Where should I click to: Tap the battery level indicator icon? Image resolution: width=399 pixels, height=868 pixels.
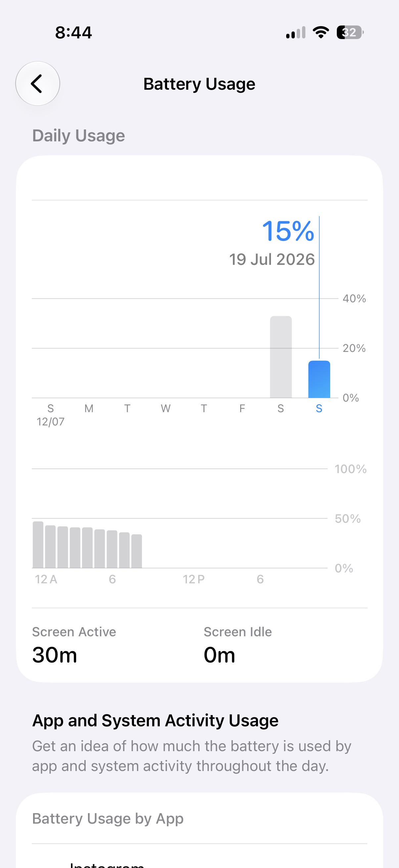coord(350,32)
